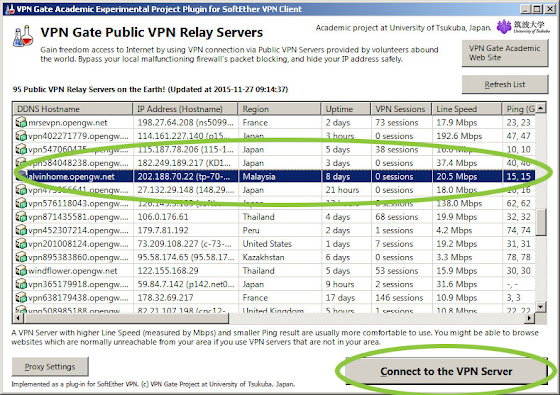Click IP address 179.7.81.192
Image resolution: width=560 pixels, height=395 pixels.
(x=163, y=230)
